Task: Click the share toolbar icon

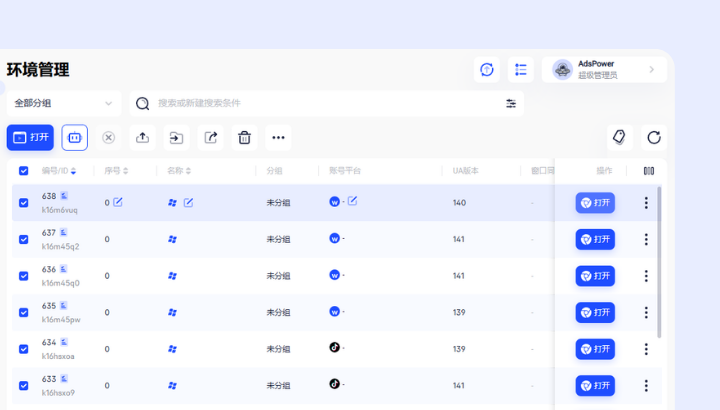Action: point(210,137)
